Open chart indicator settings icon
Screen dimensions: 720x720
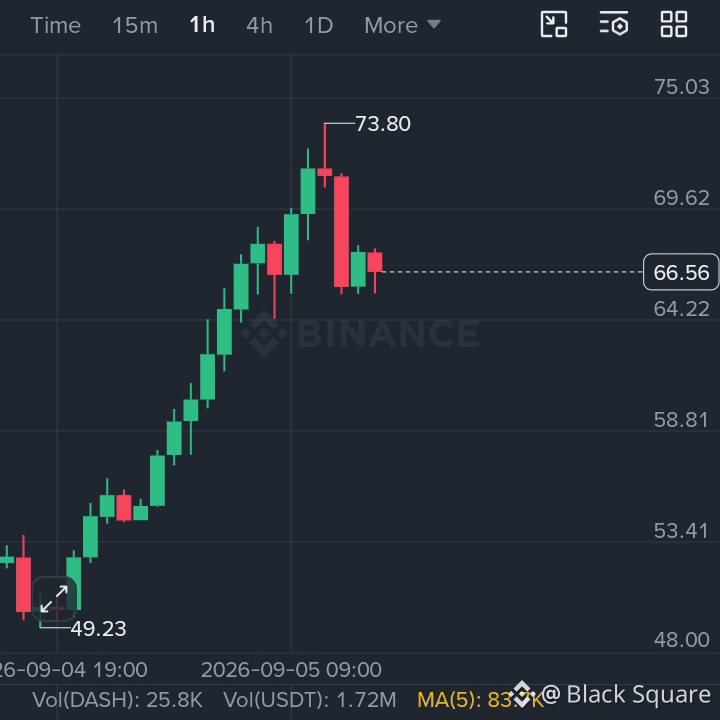pyautogui.click(x=614, y=24)
